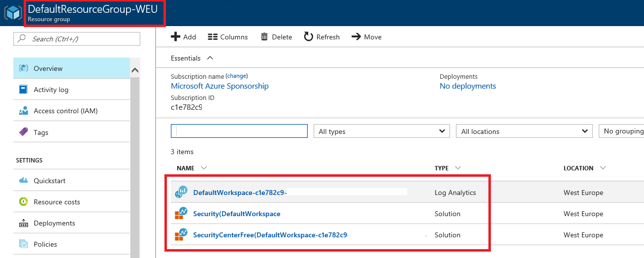This screenshot has height=258, width=644.
Task: Click the Policies document icon
Action: [x=24, y=244]
